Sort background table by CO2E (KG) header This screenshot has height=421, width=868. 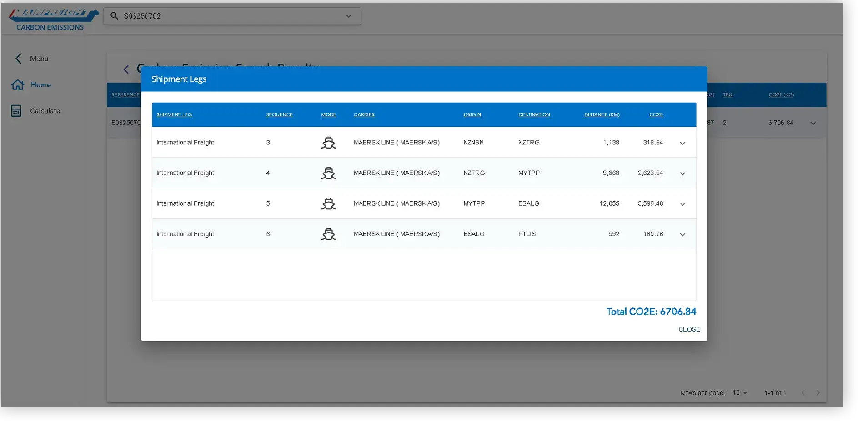click(781, 95)
